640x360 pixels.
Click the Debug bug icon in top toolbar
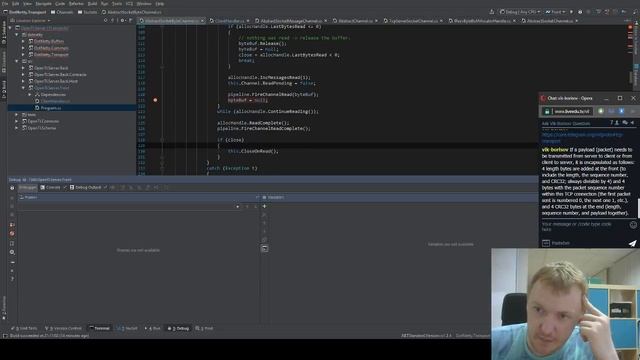pyautogui.click(x=580, y=12)
